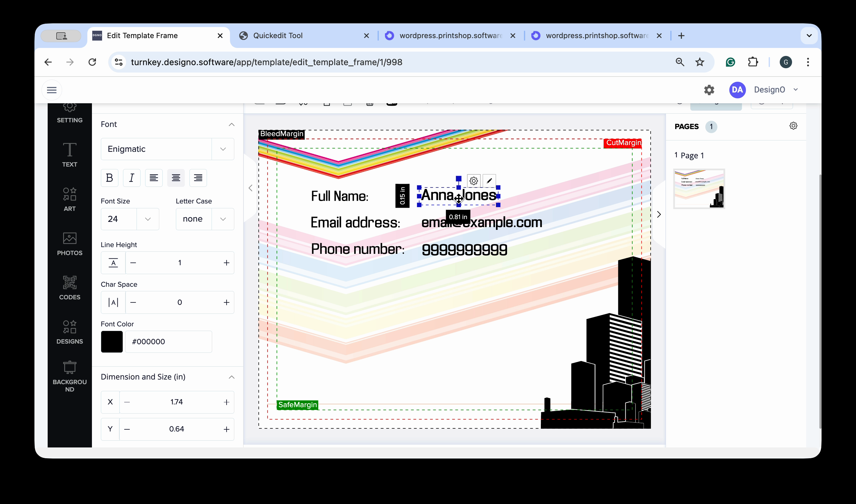Switch to the Quickedit Tool tab
856x504 pixels.
(x=278, y=36)
